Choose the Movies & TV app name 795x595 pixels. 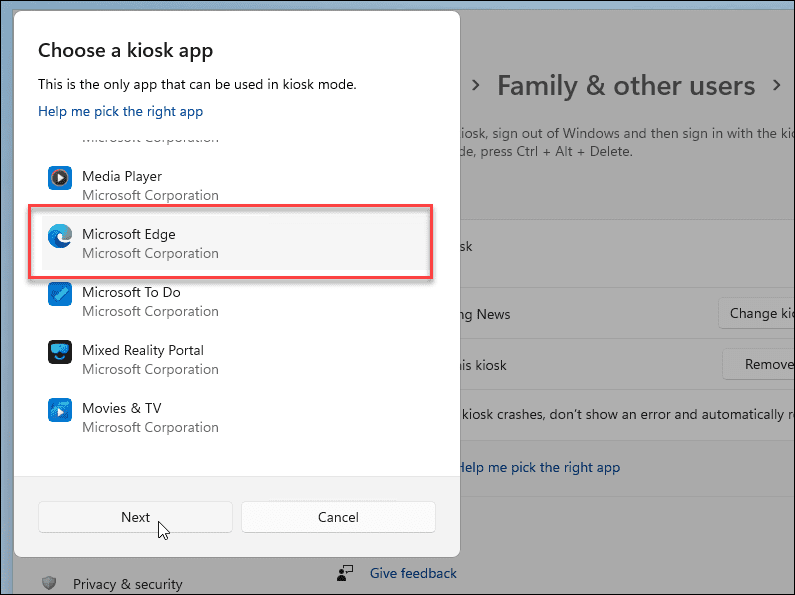coord(121,408)
